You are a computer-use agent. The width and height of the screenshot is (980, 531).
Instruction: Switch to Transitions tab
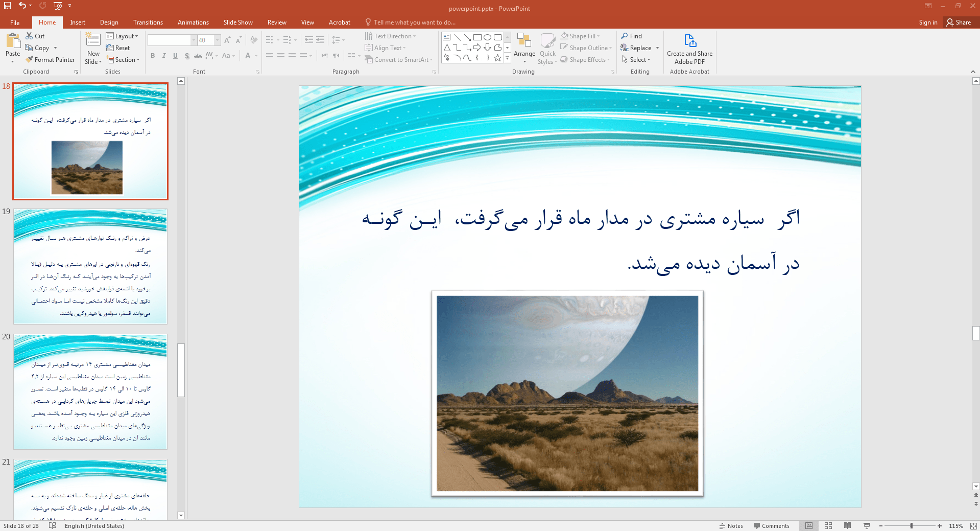tap(148, 22)
